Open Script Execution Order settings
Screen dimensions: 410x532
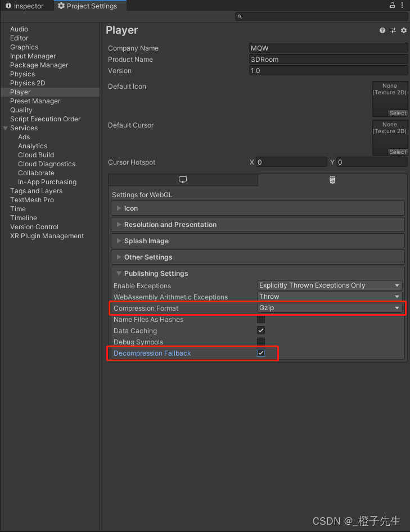(45, 119)
